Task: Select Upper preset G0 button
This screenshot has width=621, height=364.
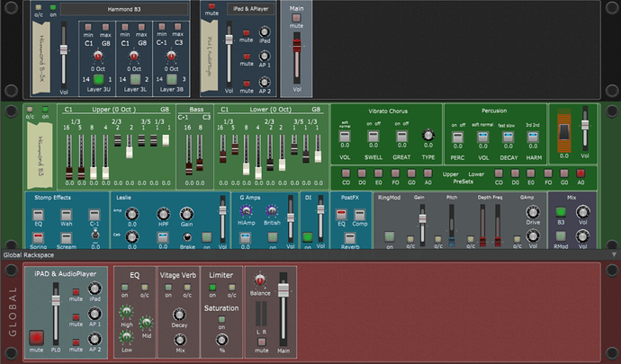Action: click(411, 173)
